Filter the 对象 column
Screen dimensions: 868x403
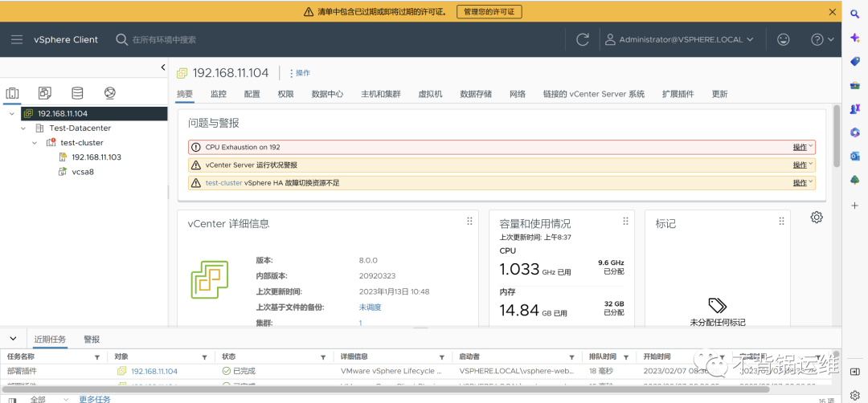pyautogui.click(x=204, y=357)
